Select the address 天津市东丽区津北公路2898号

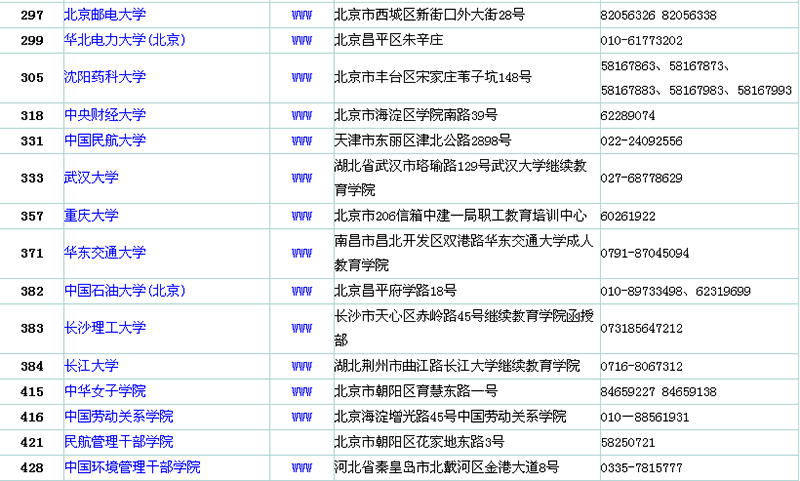(422, 141)
